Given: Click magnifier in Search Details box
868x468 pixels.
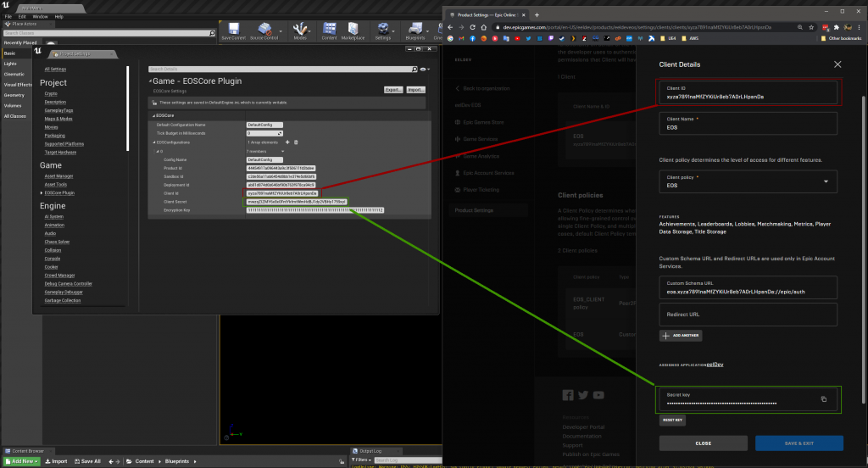Looking at the screenshot, I should click(x=414, y=70).
